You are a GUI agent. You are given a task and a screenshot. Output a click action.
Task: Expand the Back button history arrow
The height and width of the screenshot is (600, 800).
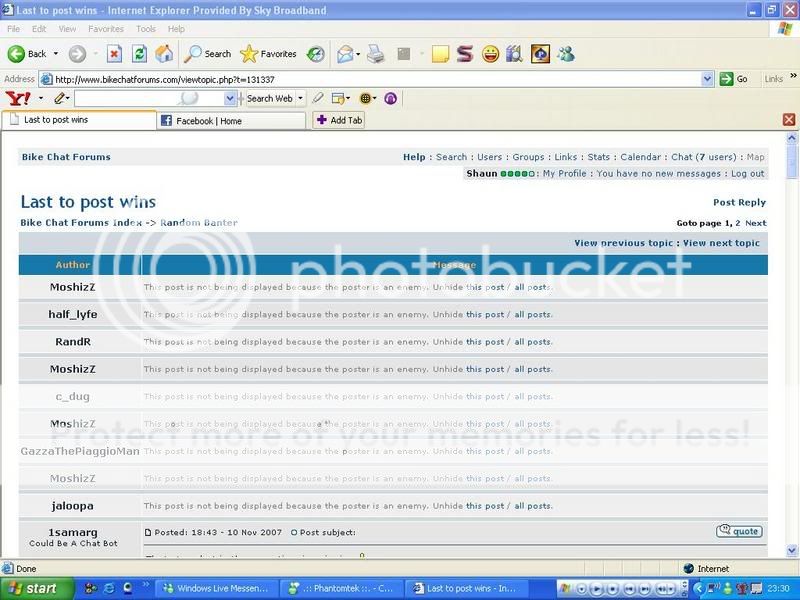click(56, 54)
